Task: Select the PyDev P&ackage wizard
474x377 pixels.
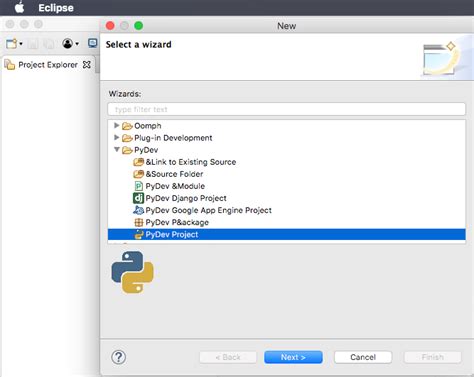Action: 177,222
